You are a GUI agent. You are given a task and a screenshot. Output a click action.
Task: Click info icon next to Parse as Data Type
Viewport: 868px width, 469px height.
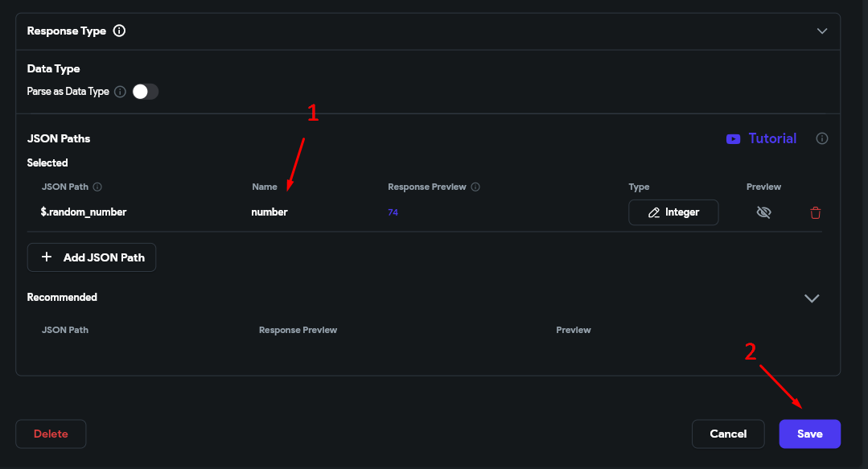(120, 92)
